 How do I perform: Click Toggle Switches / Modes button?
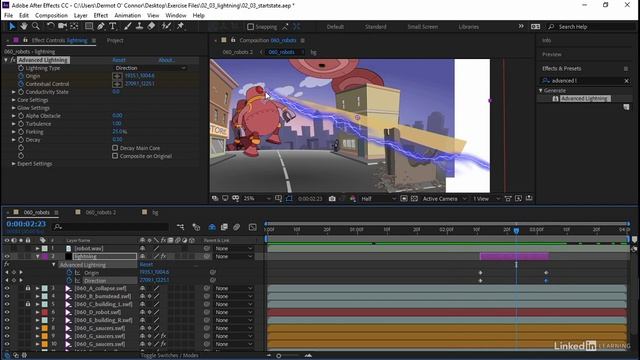coord(169,356)
